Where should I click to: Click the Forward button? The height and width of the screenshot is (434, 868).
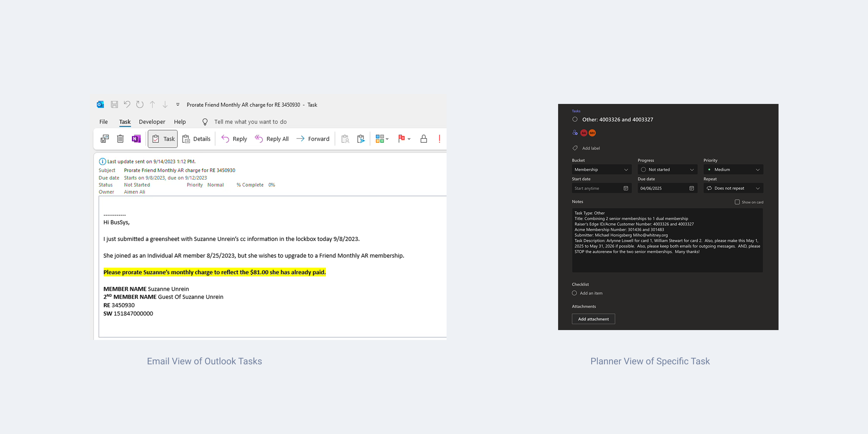pos(313,139)
